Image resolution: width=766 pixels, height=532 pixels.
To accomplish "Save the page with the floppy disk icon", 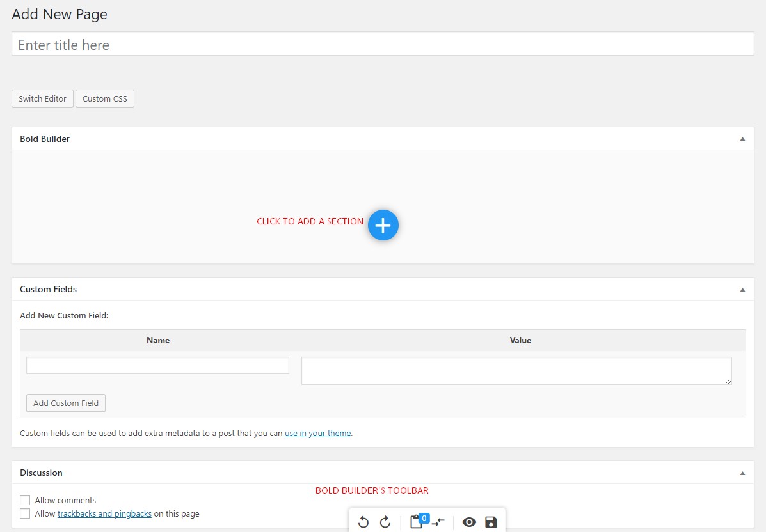I will (x=491, y=522).
